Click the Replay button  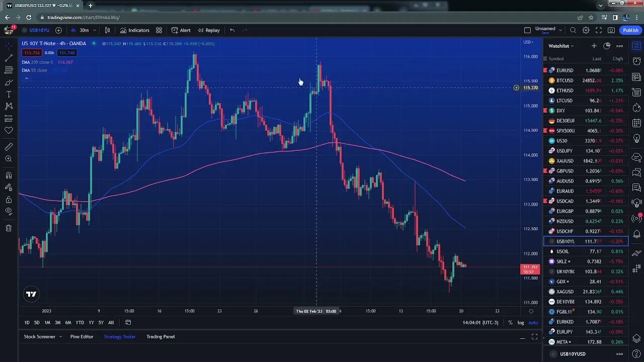point(208,30)
